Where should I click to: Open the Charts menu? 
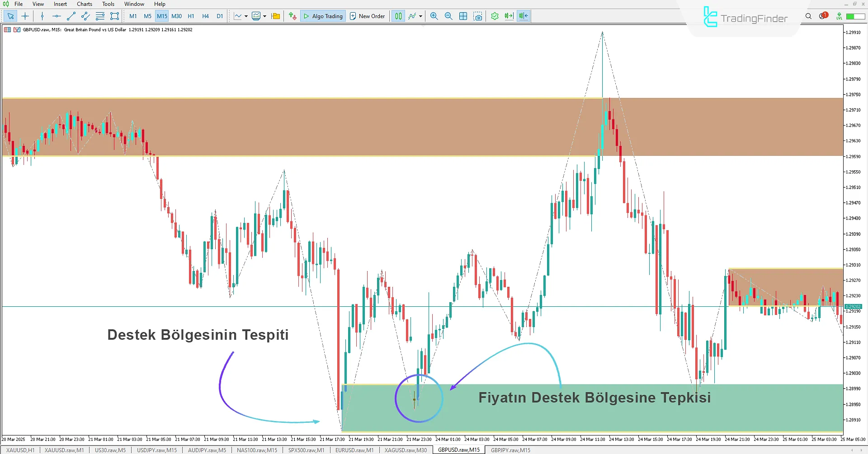click(x=84, y=4)
